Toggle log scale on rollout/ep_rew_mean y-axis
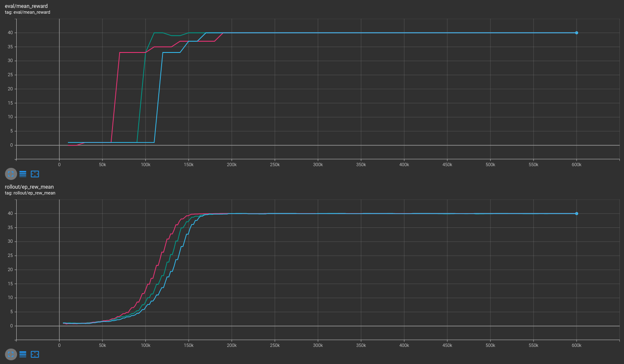 coord(23,354)
